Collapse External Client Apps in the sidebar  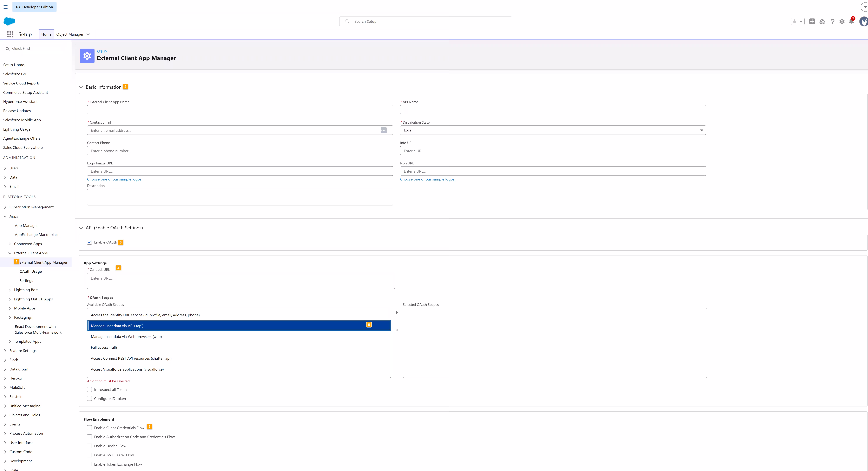coord(10,253)
